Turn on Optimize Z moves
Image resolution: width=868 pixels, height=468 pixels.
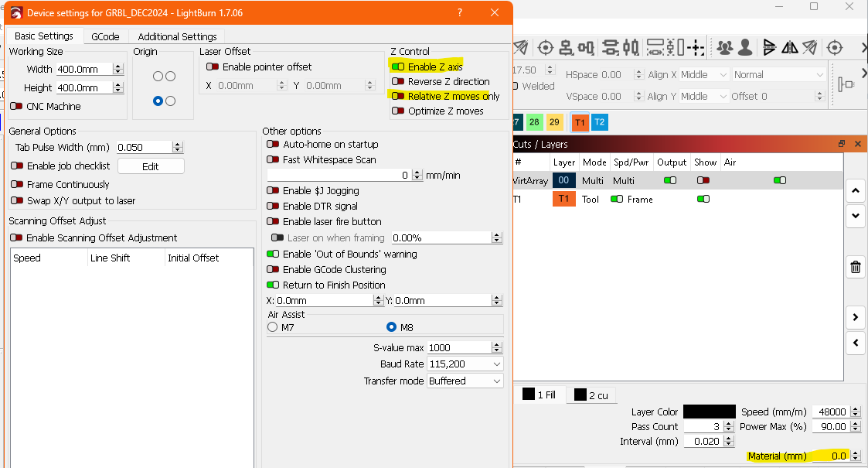tap(398, 111)
